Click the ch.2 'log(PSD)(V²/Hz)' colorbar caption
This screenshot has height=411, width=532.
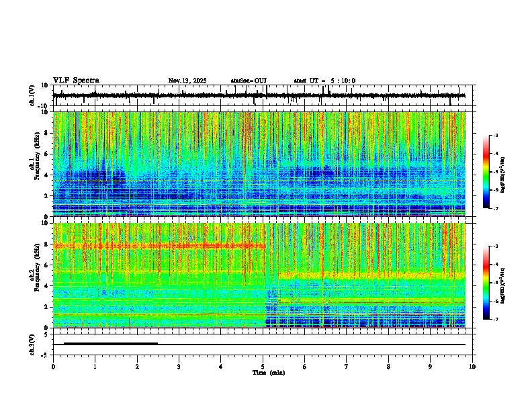(x=503, y=285)
